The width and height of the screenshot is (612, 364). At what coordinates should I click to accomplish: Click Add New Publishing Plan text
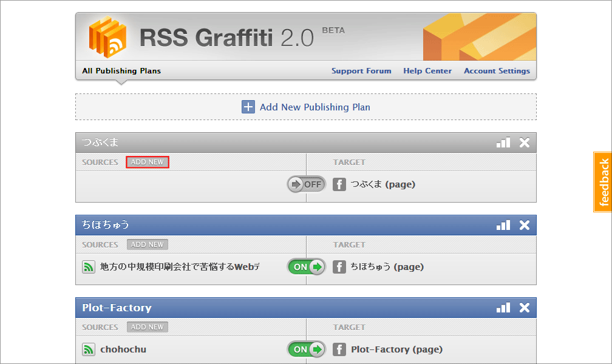315,107
